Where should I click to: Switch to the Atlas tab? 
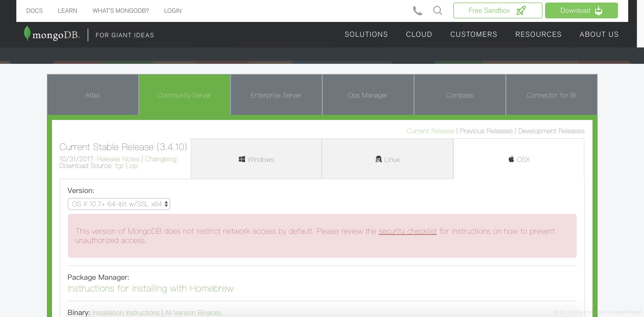point(93,95)
